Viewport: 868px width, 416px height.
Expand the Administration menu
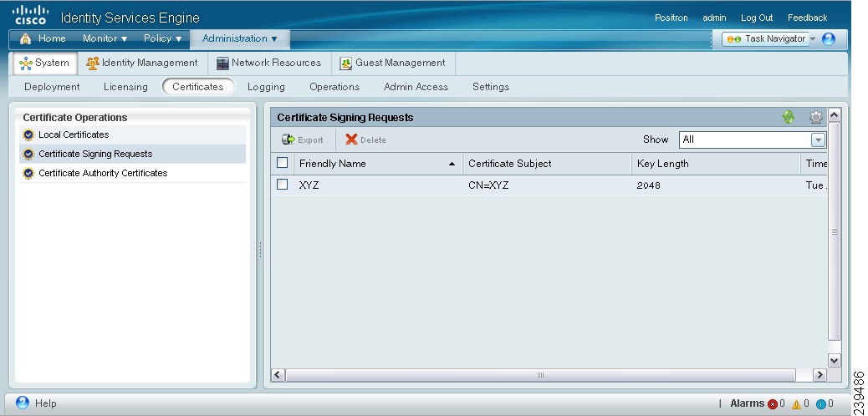pos(240,38)
